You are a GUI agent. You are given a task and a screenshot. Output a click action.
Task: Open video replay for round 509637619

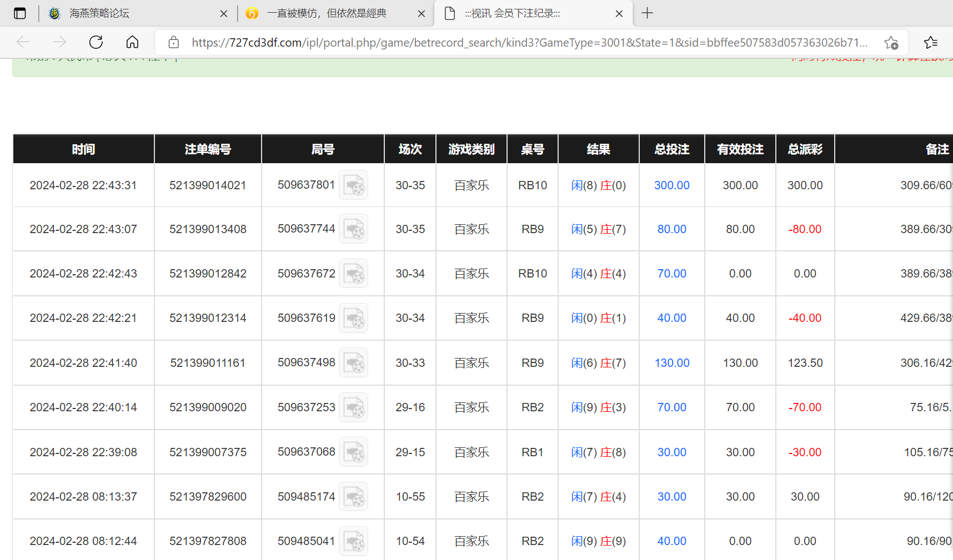(354, 318)
